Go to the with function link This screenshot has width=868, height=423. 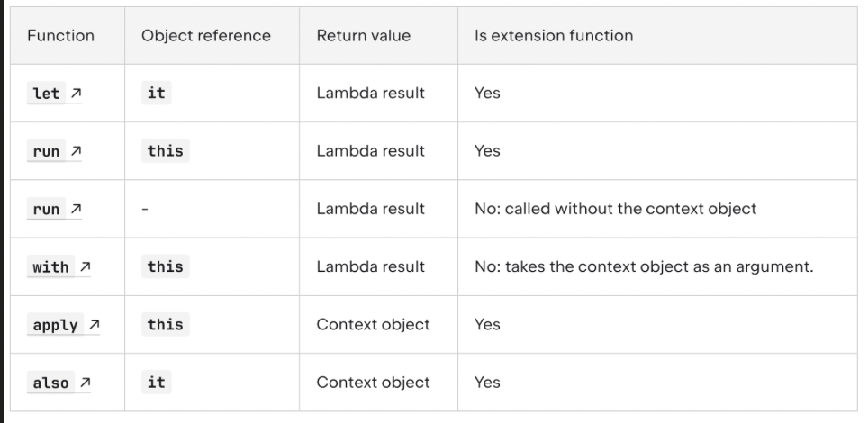pyautogui.click(x=50, y=266)
